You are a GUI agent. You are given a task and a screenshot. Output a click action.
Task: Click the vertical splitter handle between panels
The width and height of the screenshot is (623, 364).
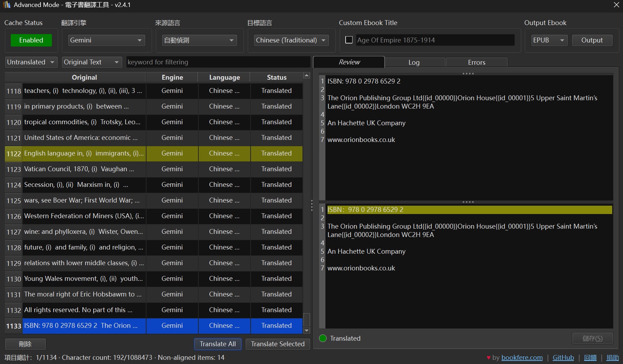(x=311, y=205)
